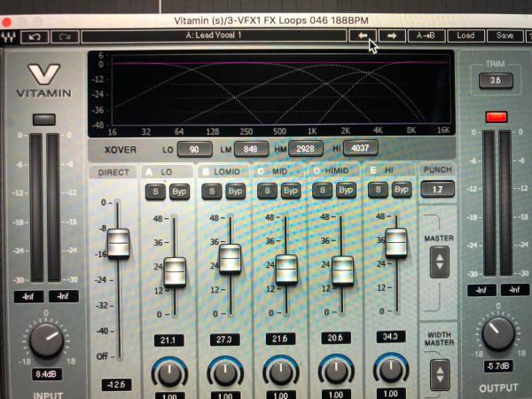
Task: Click the redo arrow icon
Action: (x=65, y=36)
